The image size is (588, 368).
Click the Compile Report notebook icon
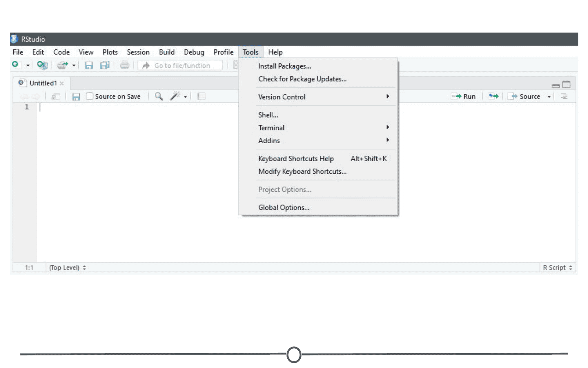point(201,96)
